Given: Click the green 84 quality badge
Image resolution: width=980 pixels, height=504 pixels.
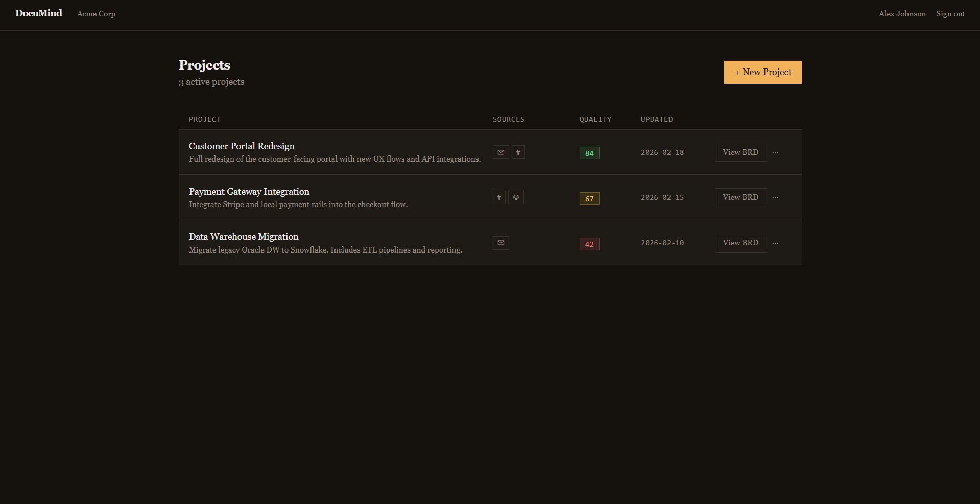Looking at the screenshot, I should click(x=589, y=153).
